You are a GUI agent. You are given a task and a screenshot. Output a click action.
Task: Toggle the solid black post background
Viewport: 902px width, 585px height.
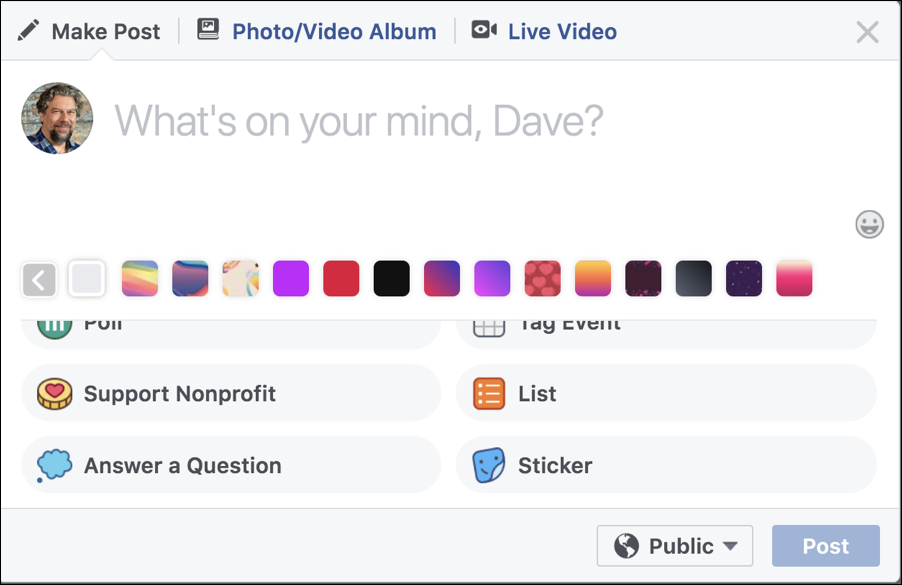(391, 279)
